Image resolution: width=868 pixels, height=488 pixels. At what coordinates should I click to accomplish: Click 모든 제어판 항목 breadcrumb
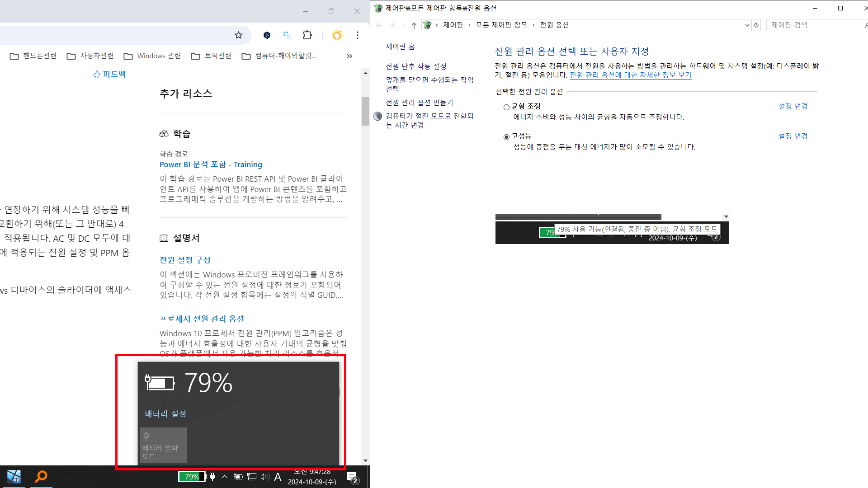501,25
